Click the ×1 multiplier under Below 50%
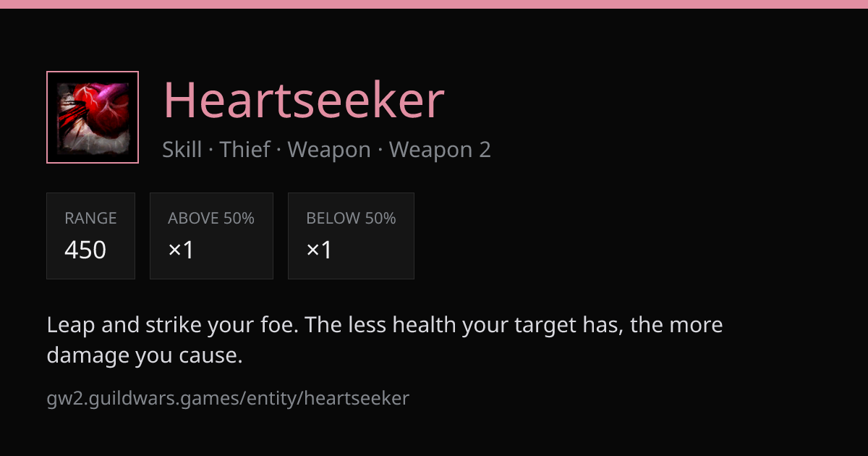 pos(319,250)
